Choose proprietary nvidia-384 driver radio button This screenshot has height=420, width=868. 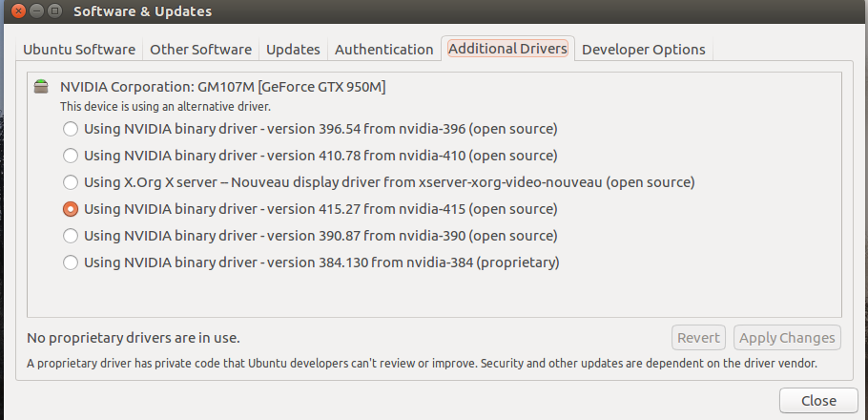pos(71,262)
